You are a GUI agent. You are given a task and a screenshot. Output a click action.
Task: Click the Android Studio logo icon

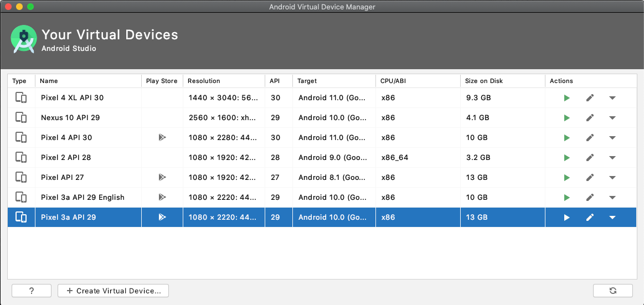[x=24, y=39]
